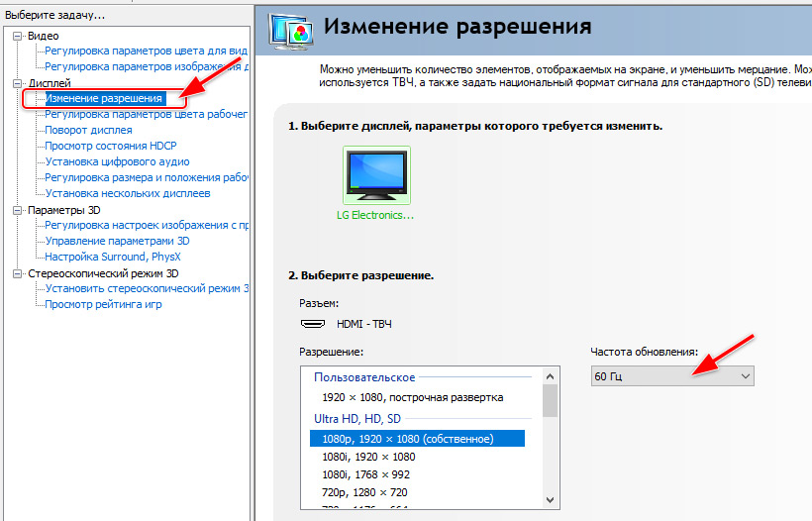The image size is (812, 521).
Task: Open Управление параметрами 3D
Action: click(x=118, y=241)
